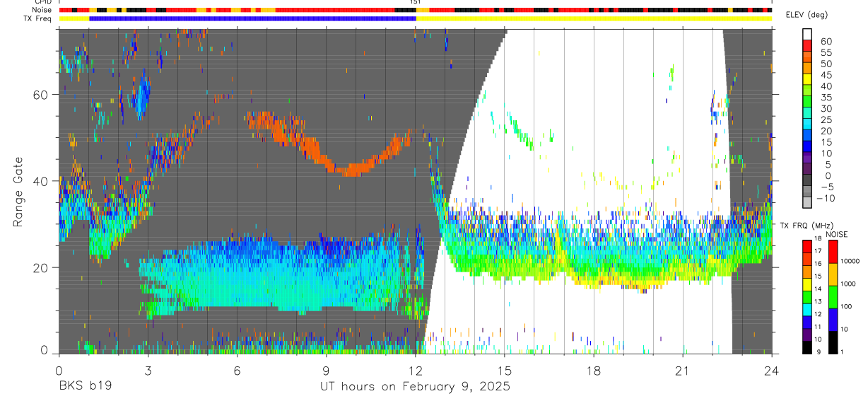Click the '24' tick on the UT hours axis
This screenshot has height=401, width=868.
coord(772,371)
